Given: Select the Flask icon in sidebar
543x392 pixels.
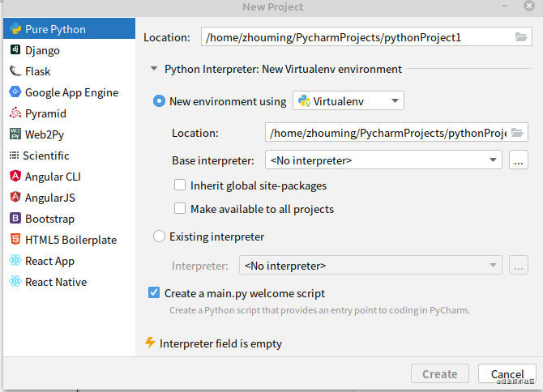Looking at the screenshot, I should tap(15, 71).
